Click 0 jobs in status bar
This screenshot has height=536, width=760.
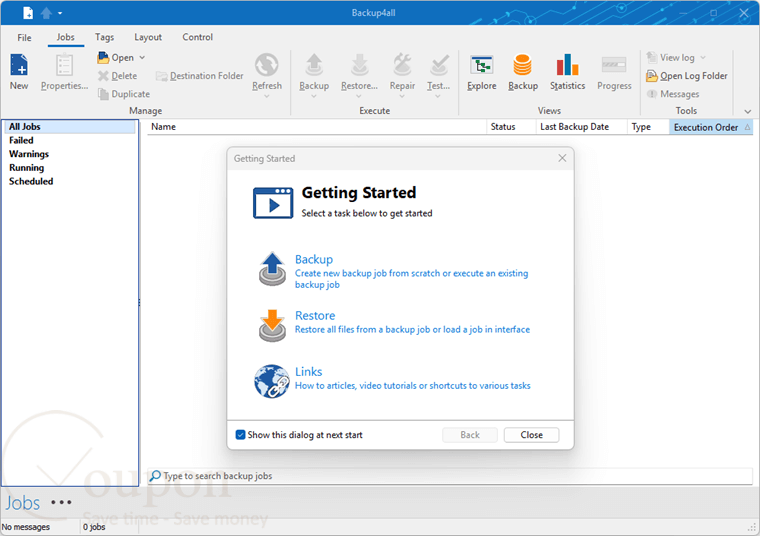click(x=94, y=527)
